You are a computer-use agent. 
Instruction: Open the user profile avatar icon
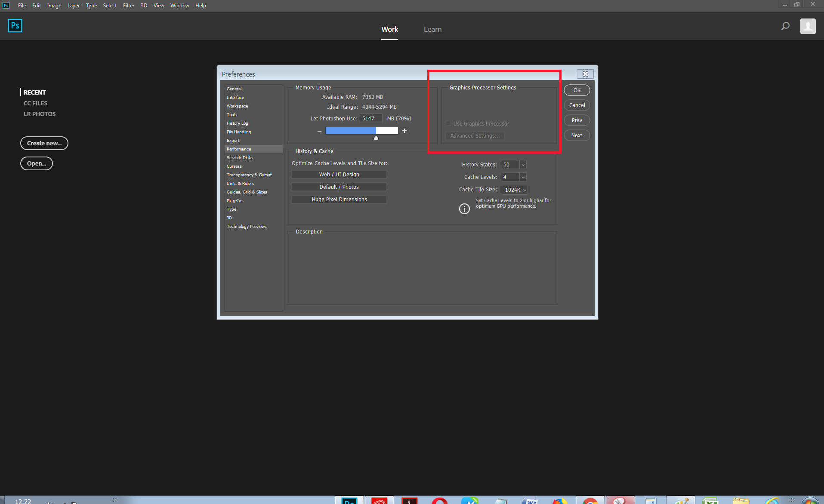(808, 26)
